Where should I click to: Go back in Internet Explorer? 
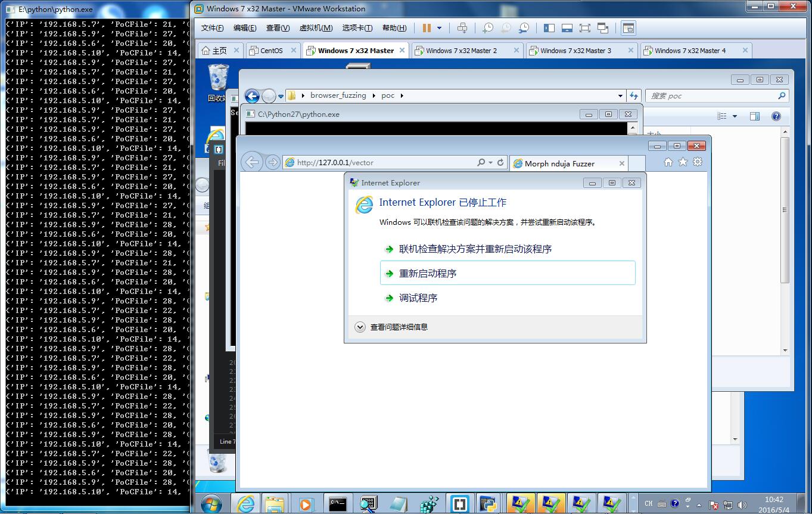pos(252,162)
